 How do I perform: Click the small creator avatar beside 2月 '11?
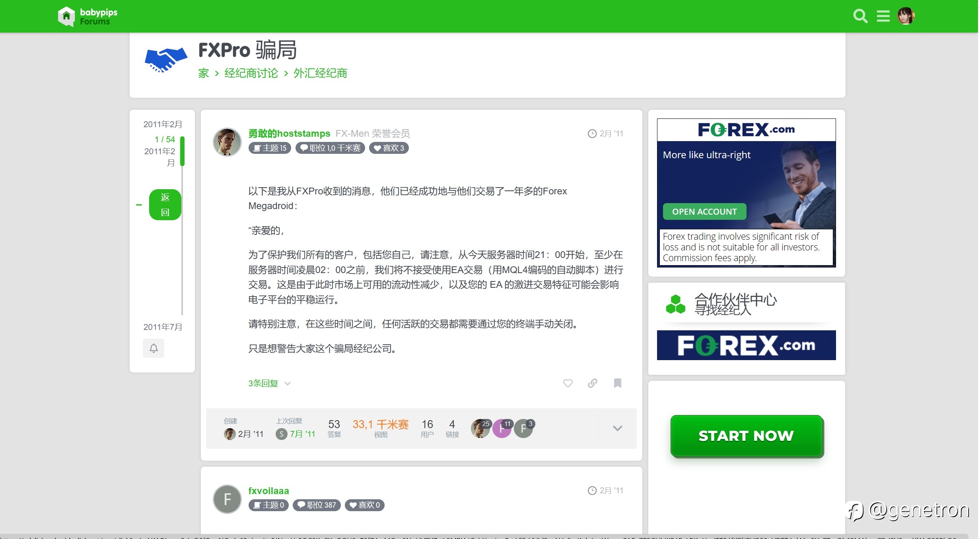[229, 434]
